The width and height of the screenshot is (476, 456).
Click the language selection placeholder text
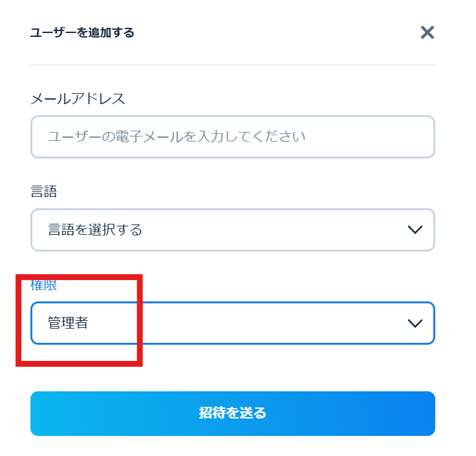click(x=95, y=230)
